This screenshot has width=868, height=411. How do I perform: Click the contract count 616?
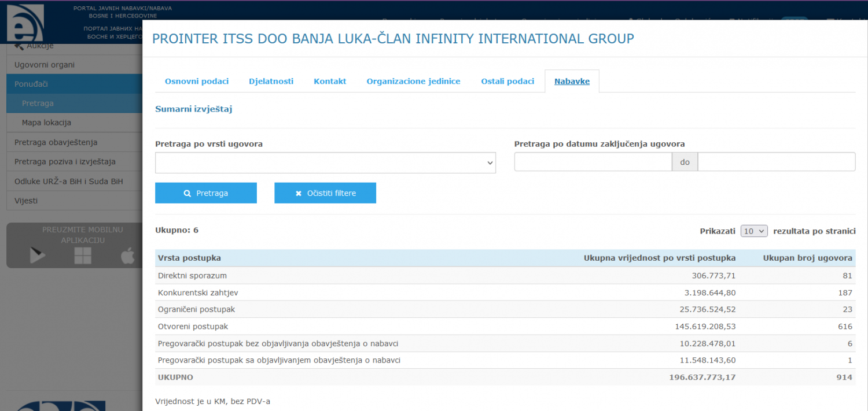click(845, 327)
